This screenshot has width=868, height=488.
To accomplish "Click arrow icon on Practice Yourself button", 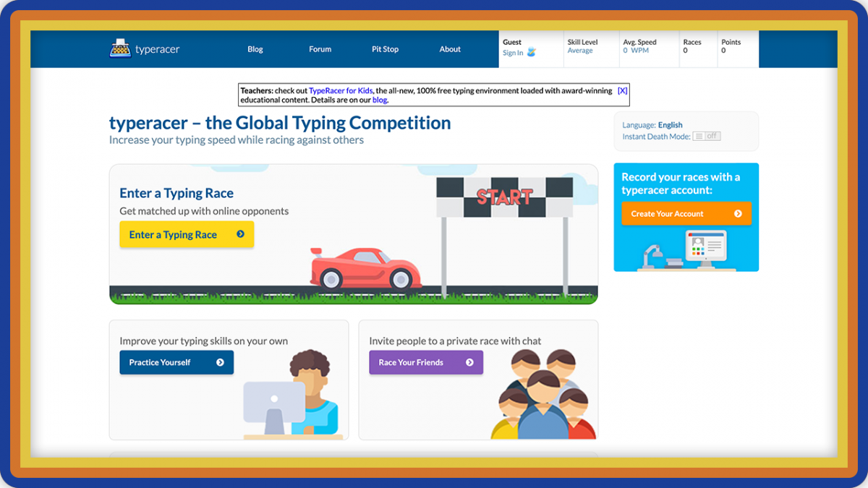I will pos(220,362).
